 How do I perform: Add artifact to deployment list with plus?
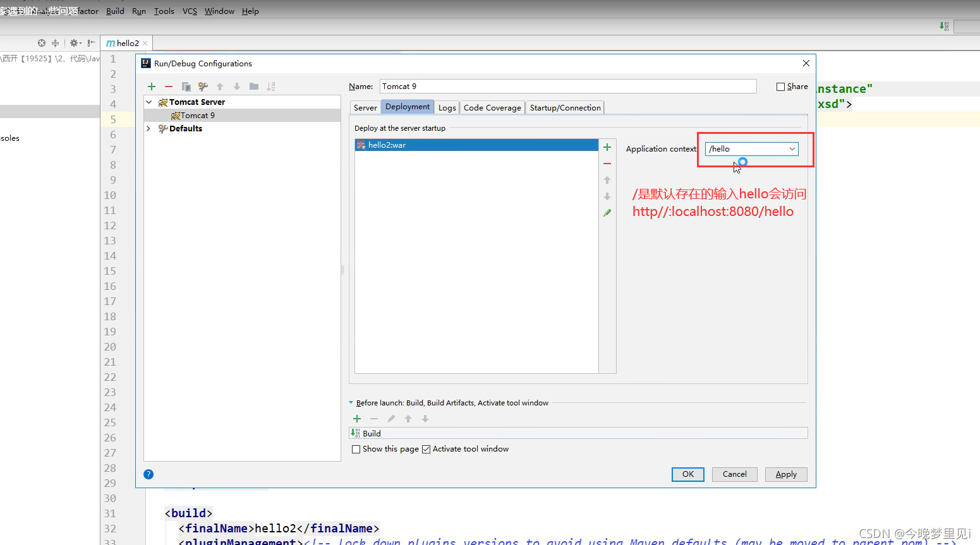point(607,147)
